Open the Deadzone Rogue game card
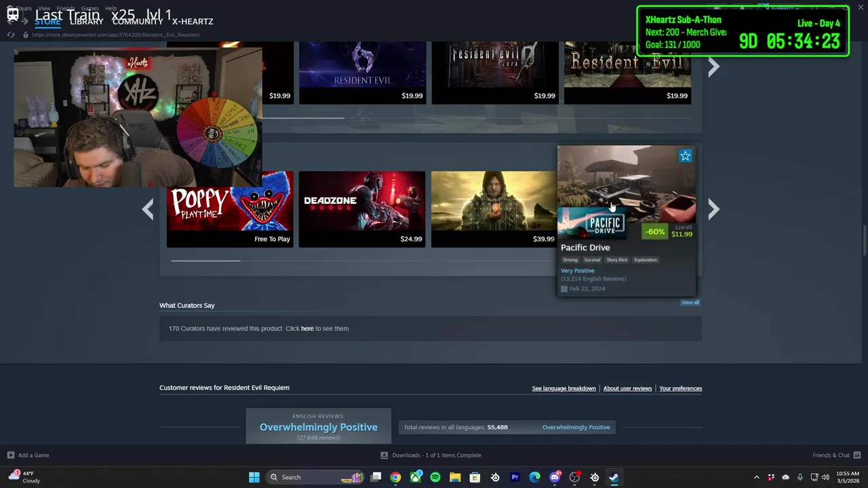 click(x=362, y=209)
